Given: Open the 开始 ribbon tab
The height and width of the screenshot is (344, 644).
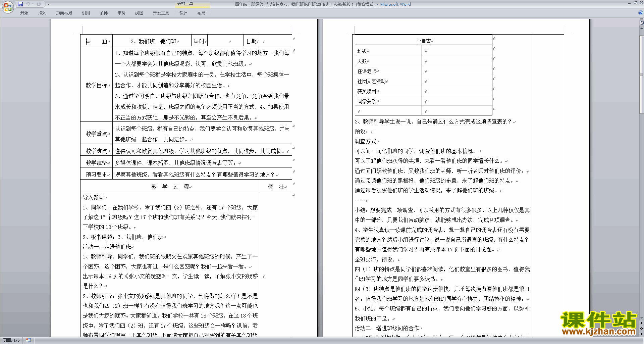Looking at the screenshot, I should click(x=24, y=13).
